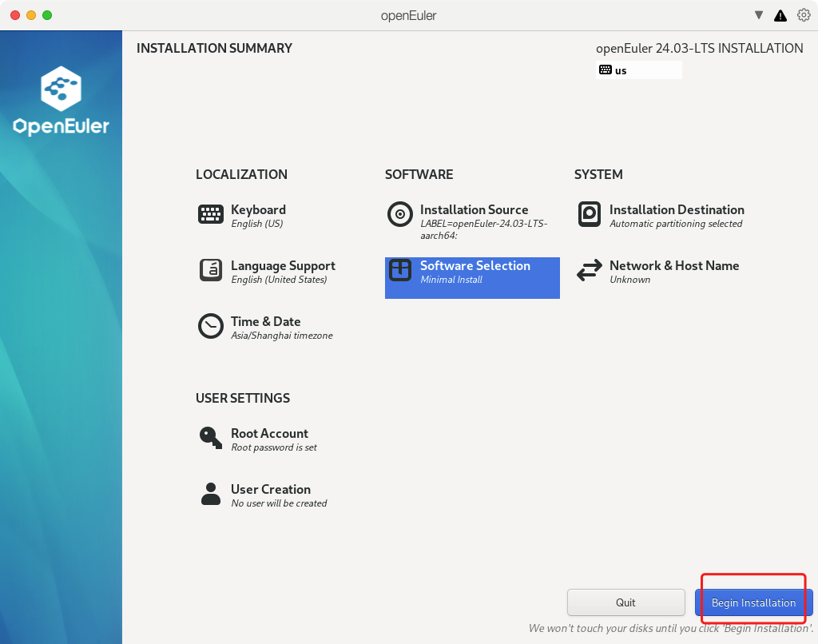Click the Keyboard layout icon

coord(211,214)
